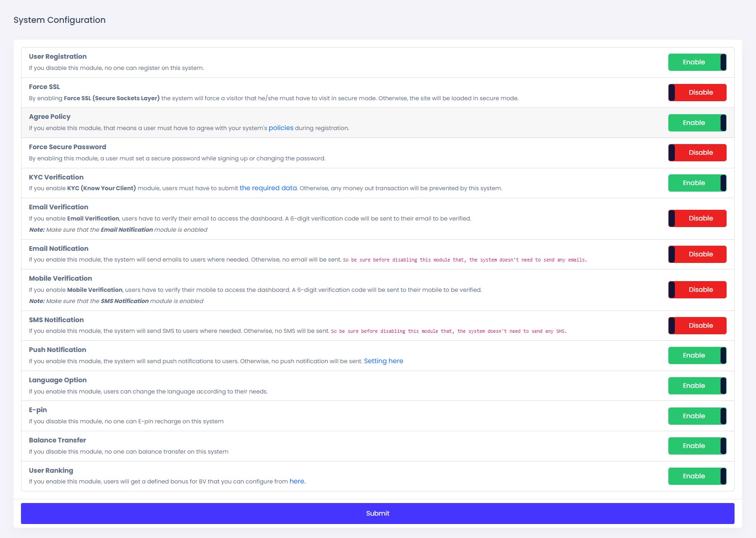Click the red warning about sending SMS
The height and width of the screenshot is (538, 756).
click(449, 331)
